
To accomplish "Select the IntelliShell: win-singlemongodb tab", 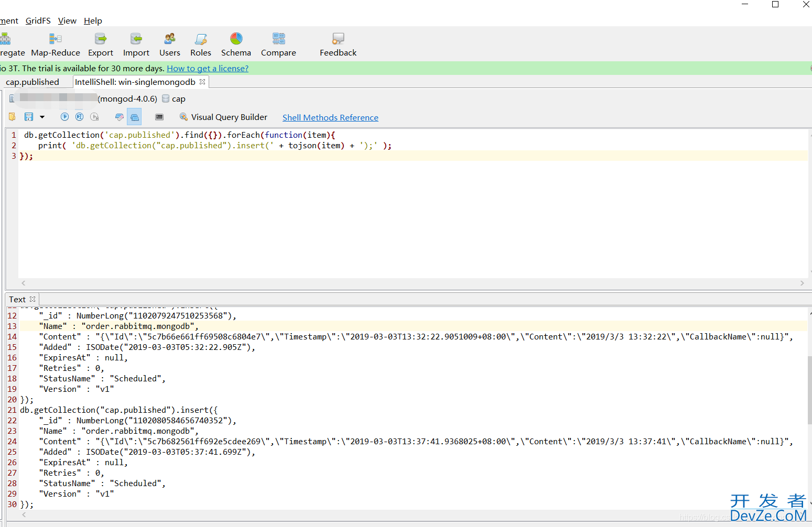I will tap(135, 82).
